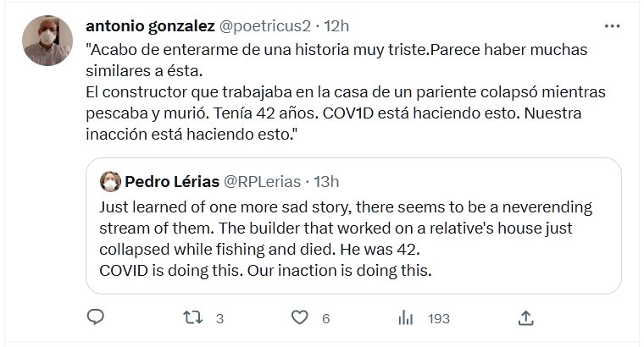Retweet this post using retweet icon
644x347 pixels.
(194, 318)
